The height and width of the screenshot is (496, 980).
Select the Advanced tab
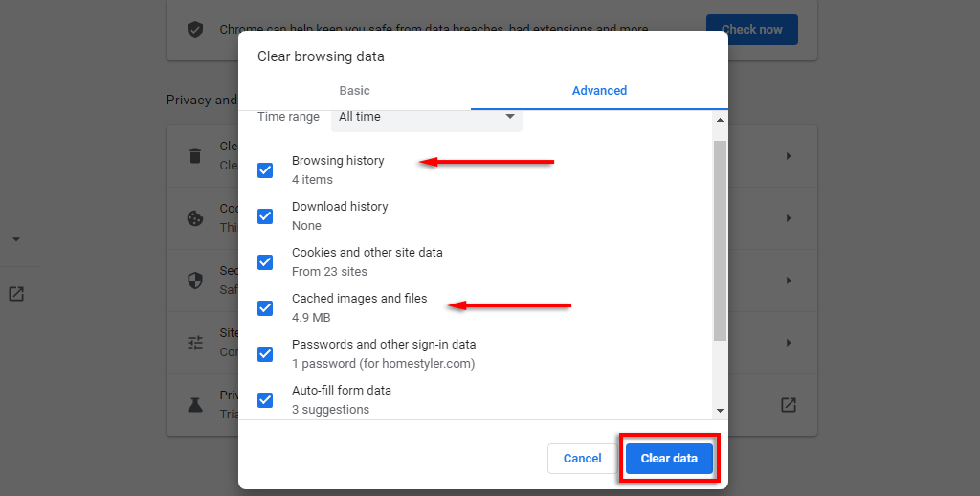599,91
